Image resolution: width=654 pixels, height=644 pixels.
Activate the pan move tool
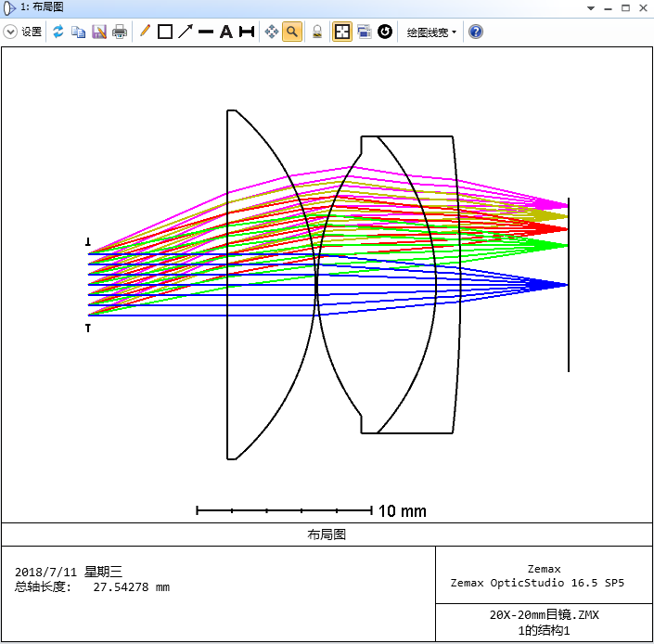coord(272,32)
